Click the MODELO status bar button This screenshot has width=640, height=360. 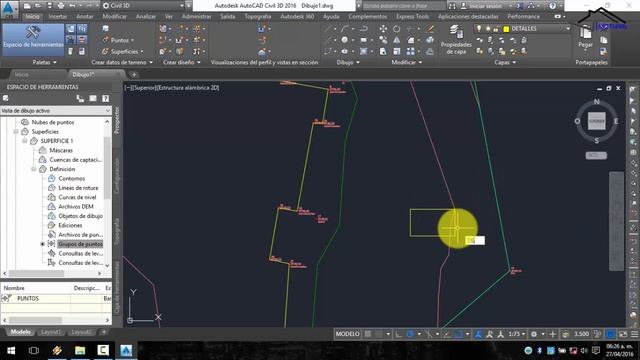pos(347,334)
